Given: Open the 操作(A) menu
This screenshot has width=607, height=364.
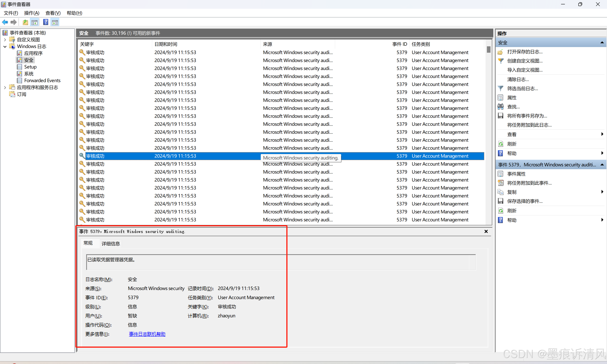Looking at the screenshot, I should coord(32,13).
